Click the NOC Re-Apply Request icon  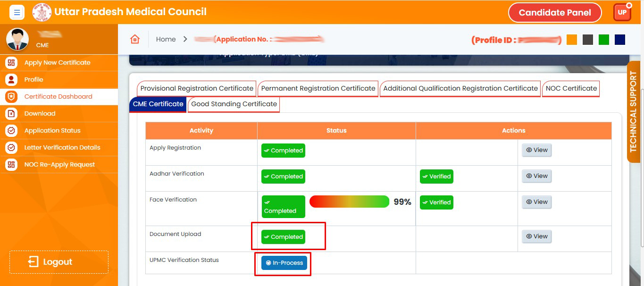tap(11, 165)
